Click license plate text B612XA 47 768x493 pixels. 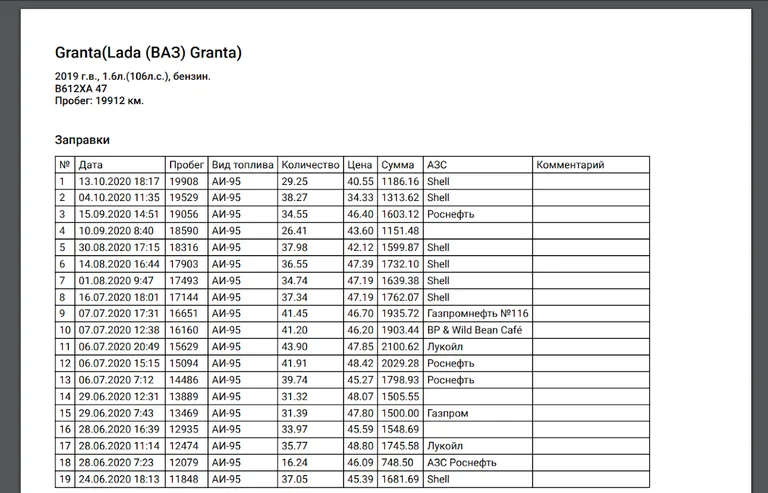pos(81,89)
